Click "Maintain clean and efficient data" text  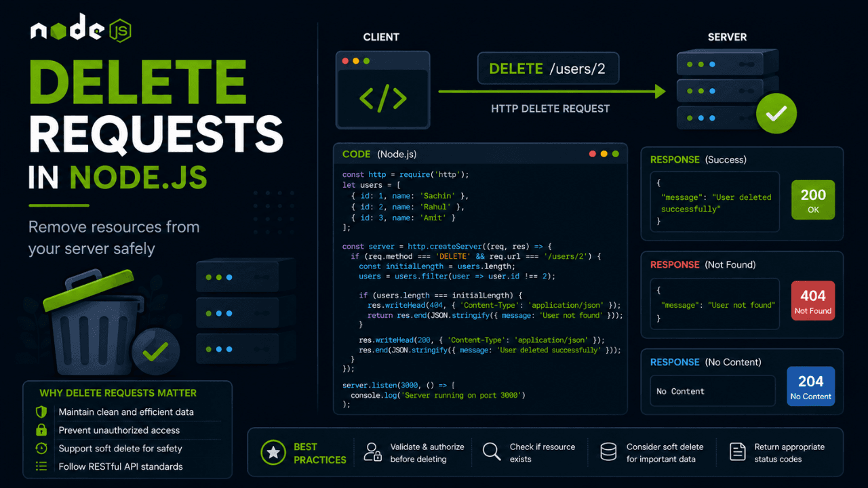[126, 412]
